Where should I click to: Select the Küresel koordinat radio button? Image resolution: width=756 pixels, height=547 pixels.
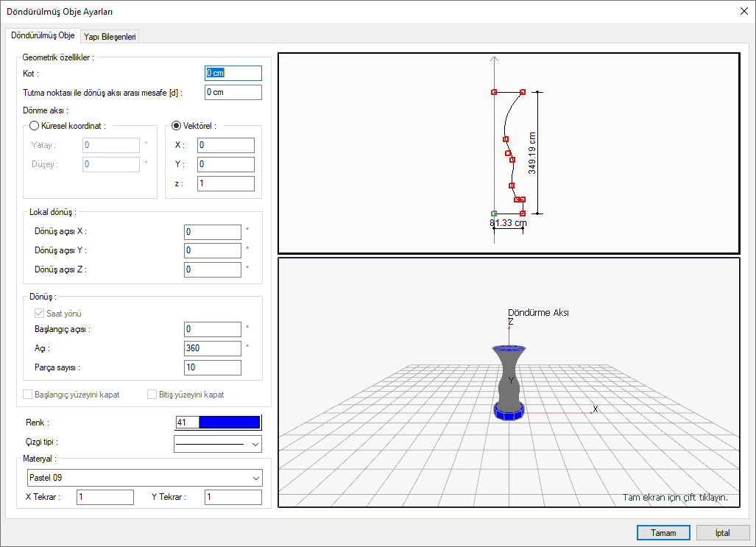pyautogui.click(x=35, y=126)
